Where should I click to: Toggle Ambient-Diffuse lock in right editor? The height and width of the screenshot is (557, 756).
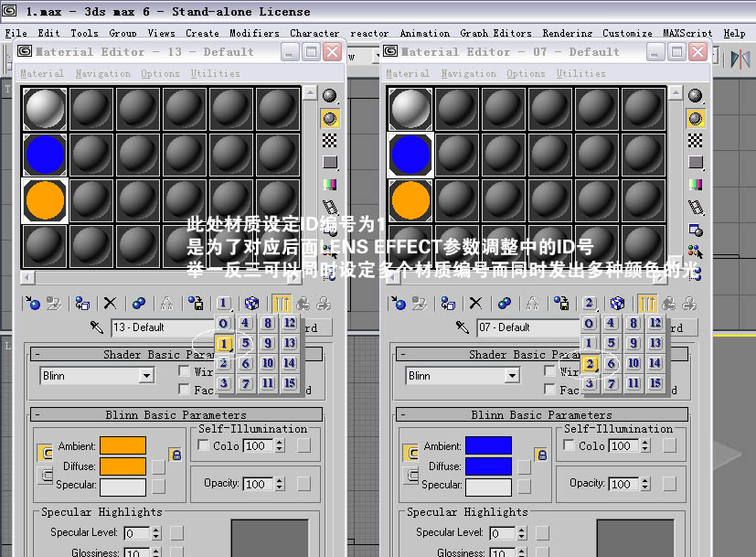(541, 455)
